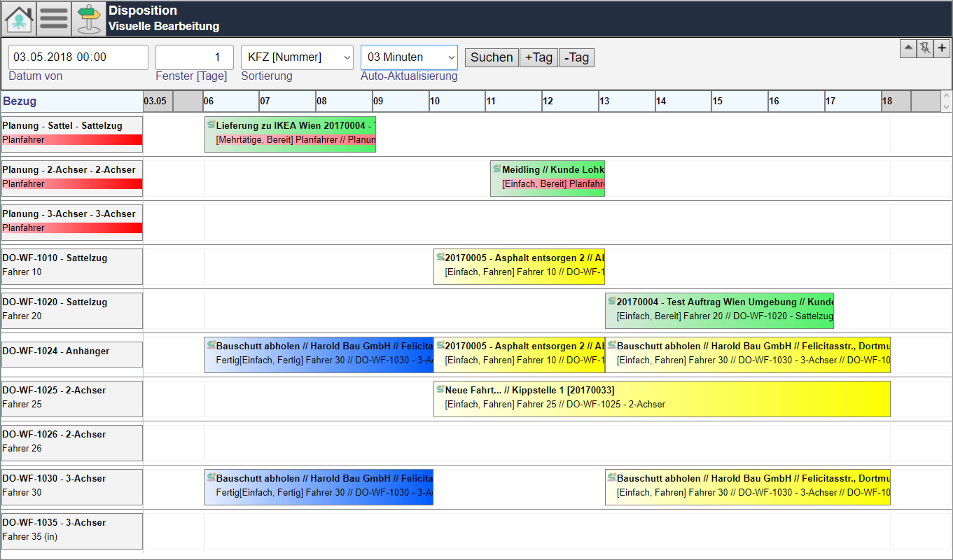The image size is (953, 560).
Task: Collapse filter panel with up-arrow button
Action: (x=908, y=48)
